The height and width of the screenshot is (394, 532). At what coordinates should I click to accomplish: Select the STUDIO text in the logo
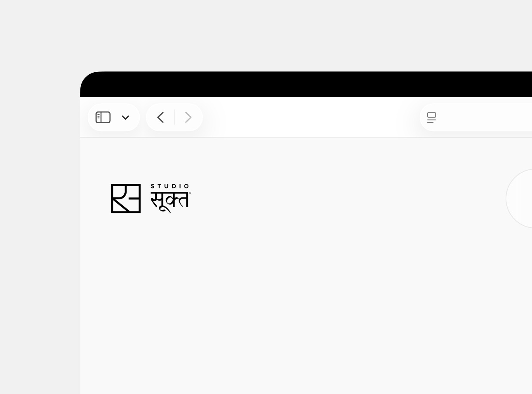(170, 186)
